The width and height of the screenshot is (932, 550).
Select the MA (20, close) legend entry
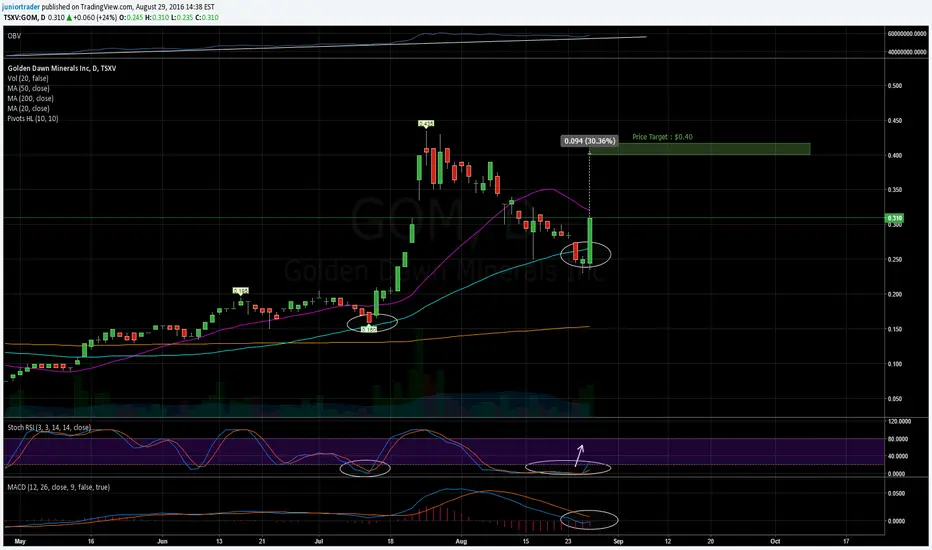click(29, 109)
